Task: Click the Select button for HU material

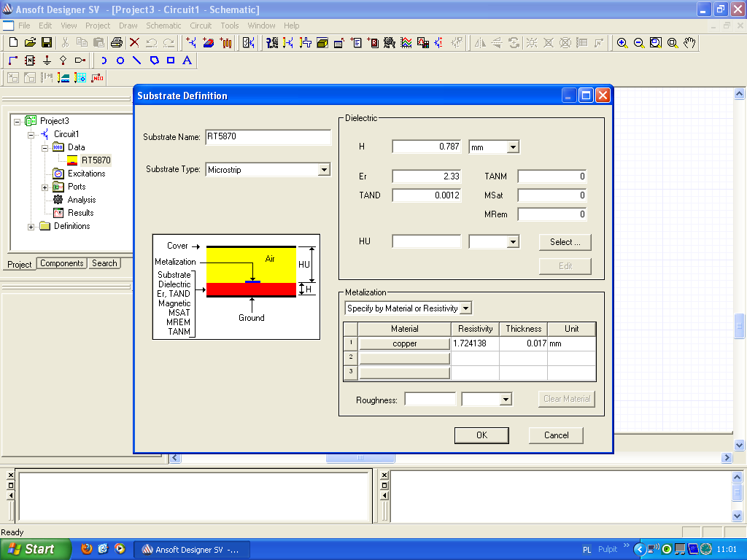Action: [x=565, y=241]
